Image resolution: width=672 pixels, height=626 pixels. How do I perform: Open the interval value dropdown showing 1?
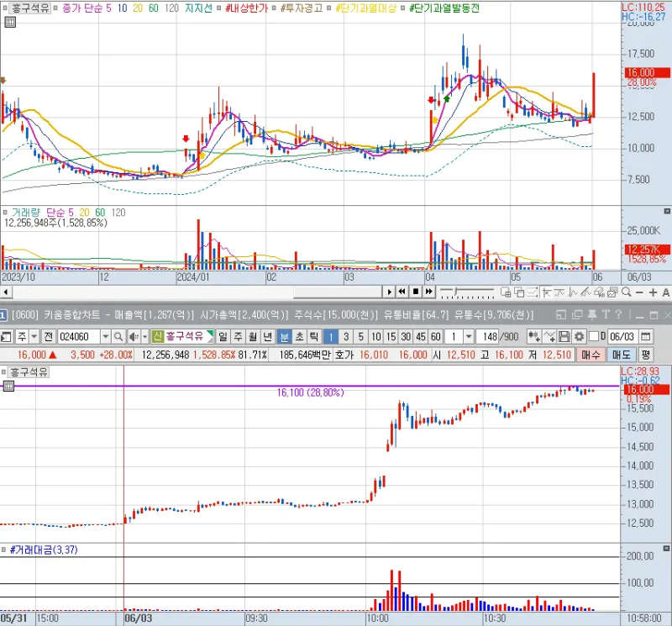[x=469, y=337]
